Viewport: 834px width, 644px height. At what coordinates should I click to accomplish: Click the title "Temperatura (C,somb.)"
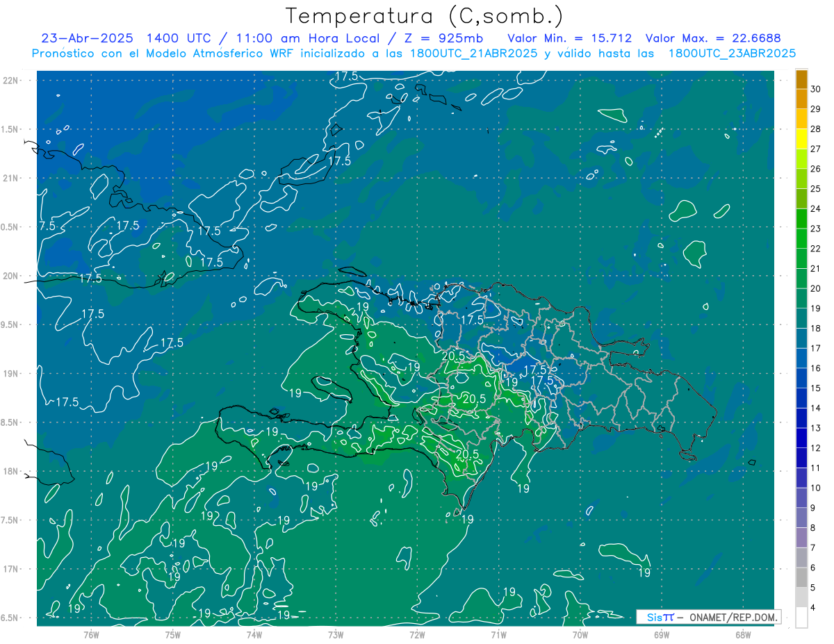coord(425,16)
